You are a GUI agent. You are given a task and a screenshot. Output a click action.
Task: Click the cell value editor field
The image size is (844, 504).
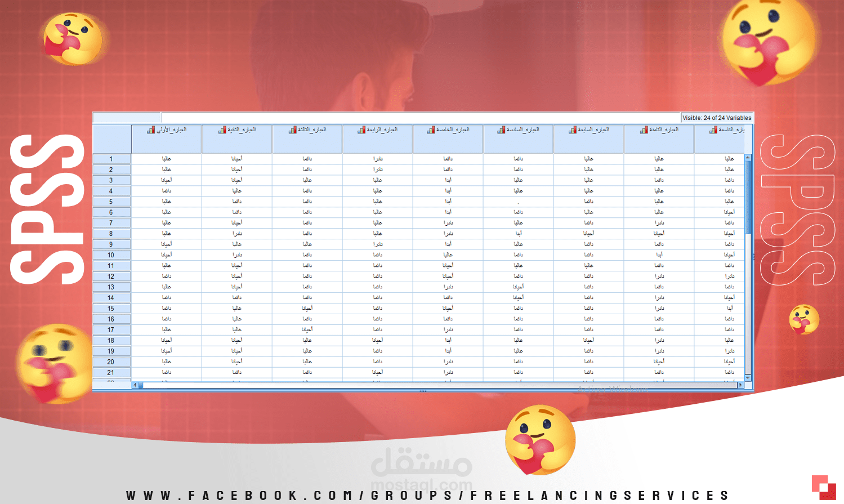click(x=421, y=118)
